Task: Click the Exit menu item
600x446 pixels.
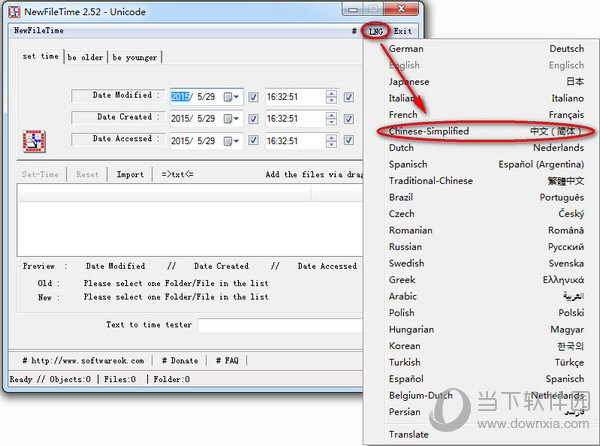Action: point(403,31)
